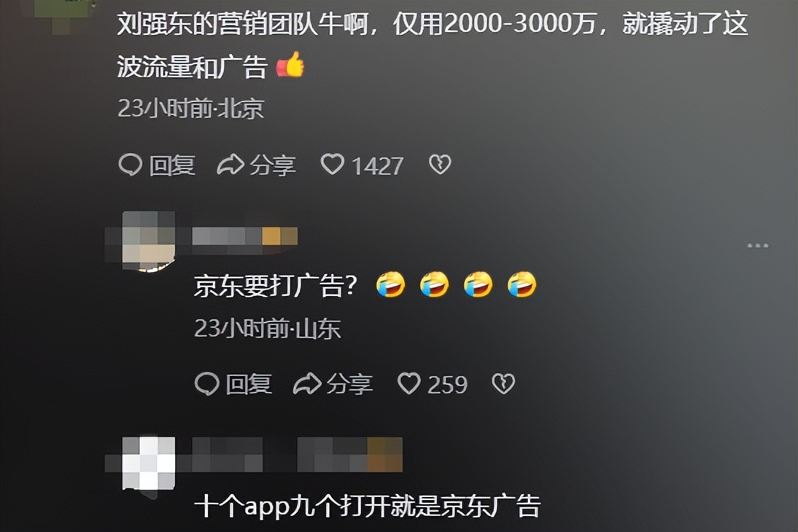
Task: Dislike the Beijing comment with broken heart
Action: [x=440, y=165]
